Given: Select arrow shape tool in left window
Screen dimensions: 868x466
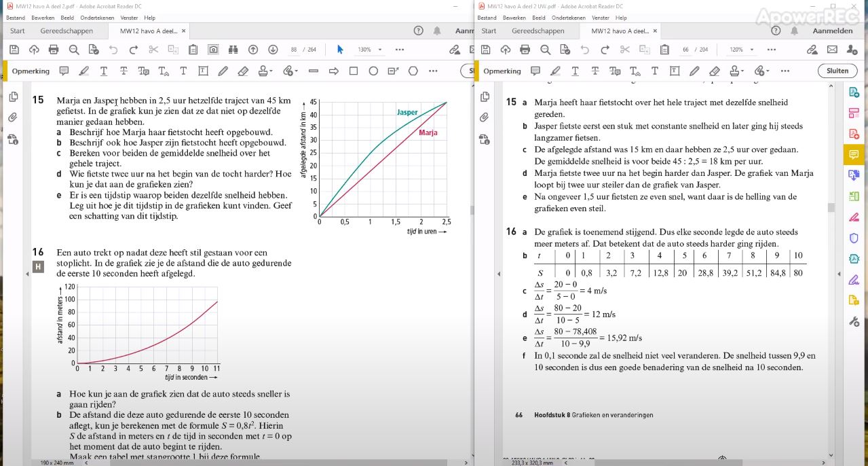Looking at the screenshot, I should tap(333, 71).
